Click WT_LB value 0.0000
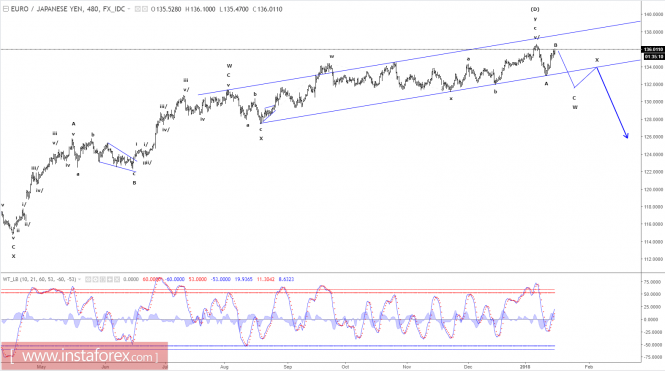665x371 pixels. tap(131, 279)
